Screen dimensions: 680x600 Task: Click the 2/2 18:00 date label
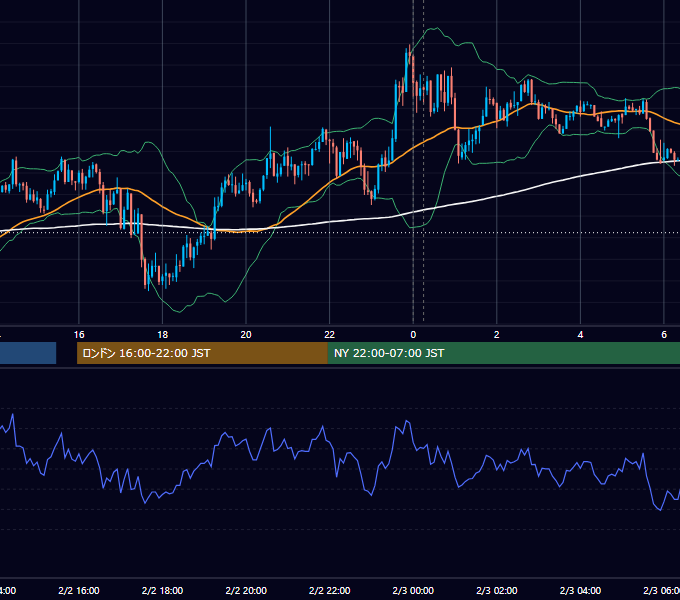click(163, 590)
